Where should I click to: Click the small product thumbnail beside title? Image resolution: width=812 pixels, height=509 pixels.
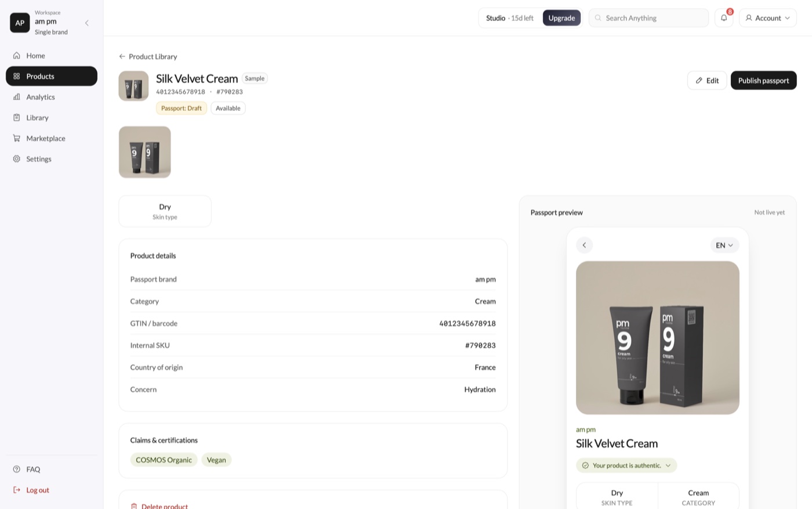click(133, 86)
